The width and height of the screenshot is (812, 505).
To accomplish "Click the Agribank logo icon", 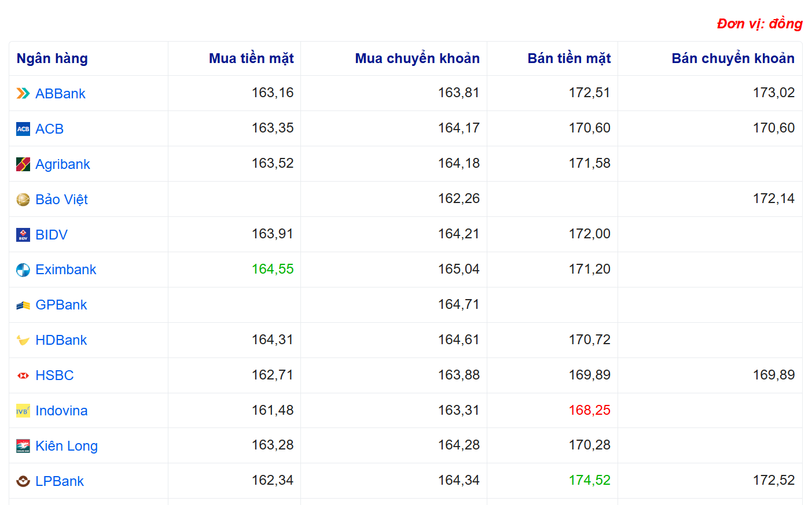I will pyautogui.click(x=23, y=164).
